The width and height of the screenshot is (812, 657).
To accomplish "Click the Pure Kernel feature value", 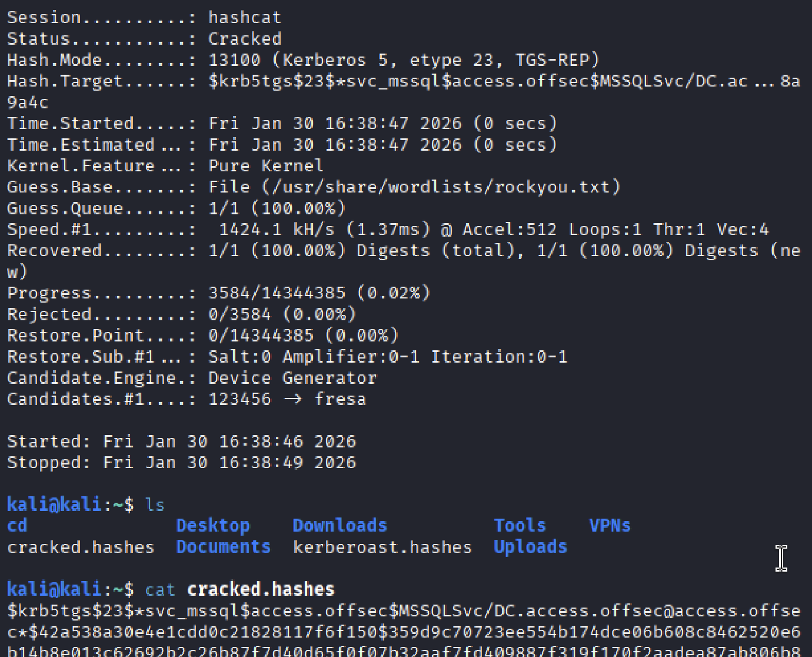I will click(x=265, y=166).
